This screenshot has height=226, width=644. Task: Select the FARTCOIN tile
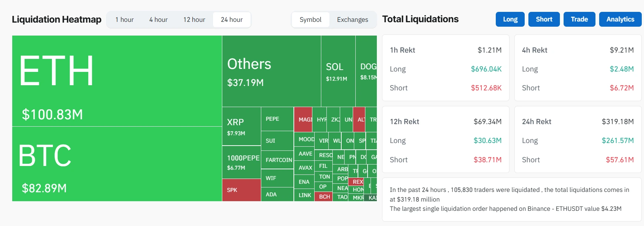coord(277,160)
